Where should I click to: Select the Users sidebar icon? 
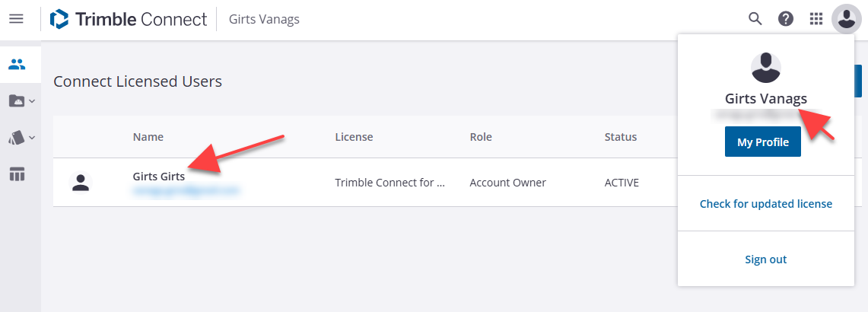pyautogui.click(x=17, y=65)
